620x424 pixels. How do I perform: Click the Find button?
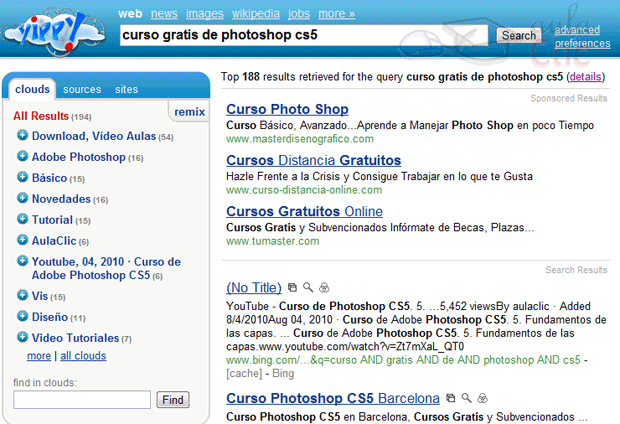coord(173,400)
